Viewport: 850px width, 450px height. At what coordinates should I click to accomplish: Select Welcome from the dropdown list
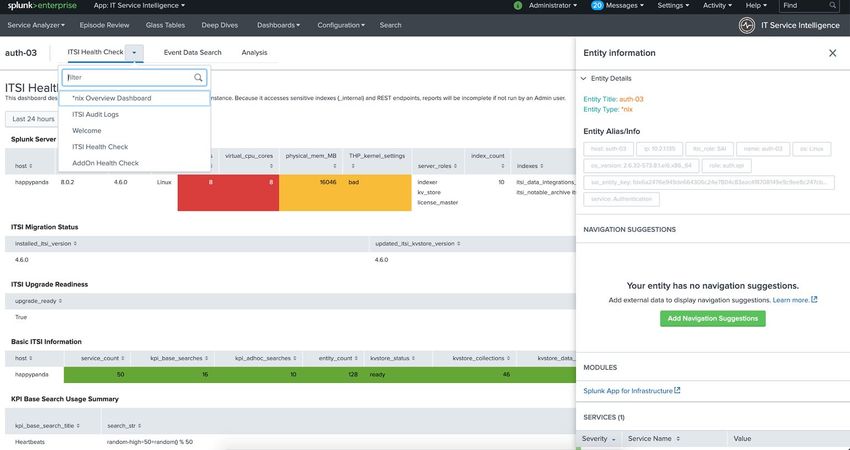135,131
